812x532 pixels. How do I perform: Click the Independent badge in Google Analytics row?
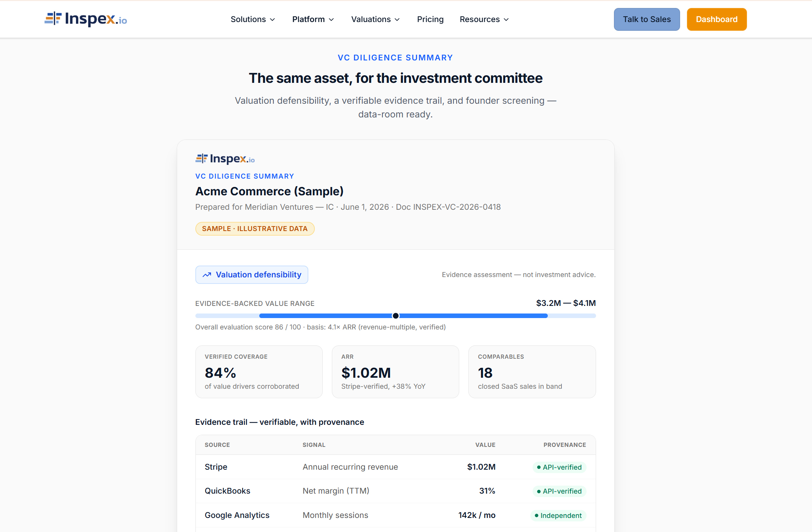click(558, 516)
